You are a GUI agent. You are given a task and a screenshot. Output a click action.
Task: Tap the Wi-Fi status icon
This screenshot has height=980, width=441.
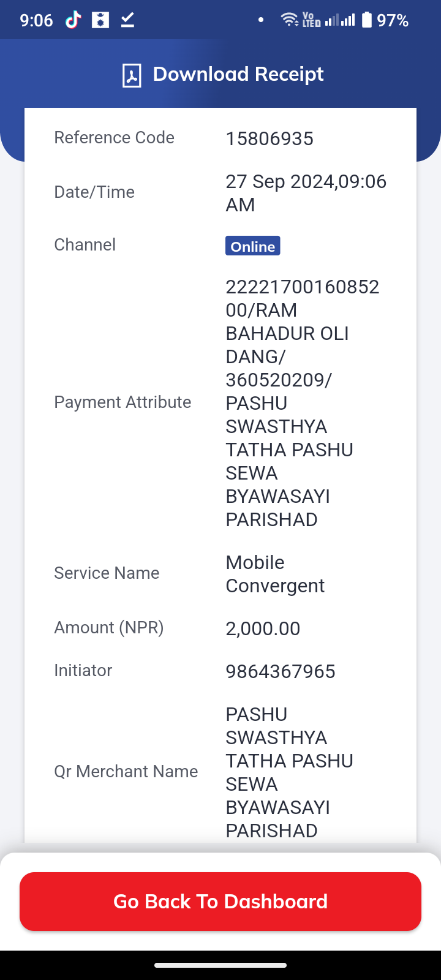click(289, 20)
